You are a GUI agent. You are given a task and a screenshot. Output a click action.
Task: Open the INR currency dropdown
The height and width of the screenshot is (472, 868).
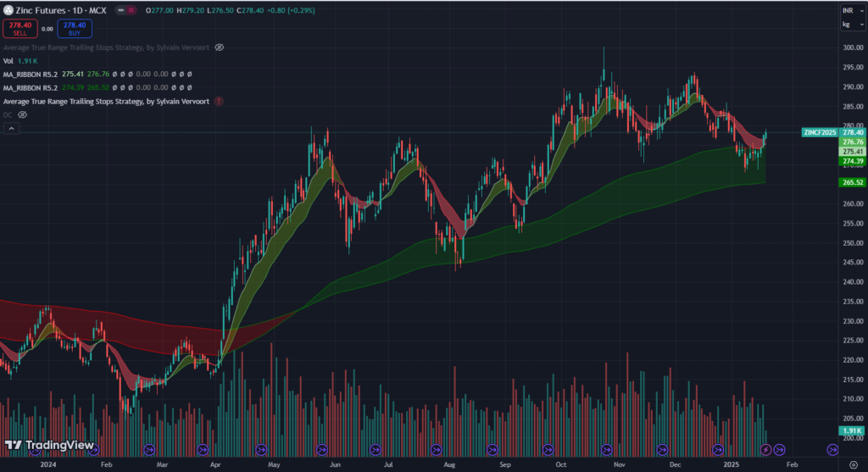pos(853,10)
